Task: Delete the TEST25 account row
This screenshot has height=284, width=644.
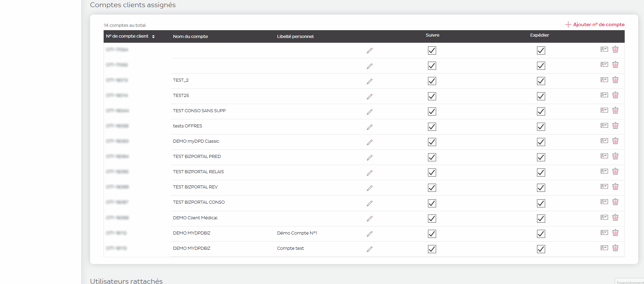Action: [x=615, y=95]
